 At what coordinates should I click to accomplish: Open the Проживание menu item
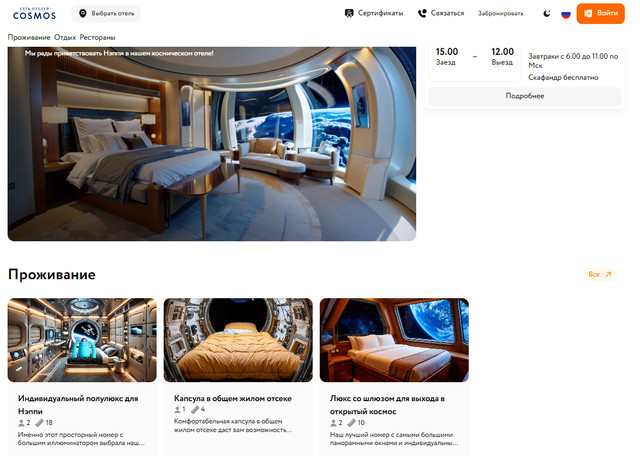[29, 37]
